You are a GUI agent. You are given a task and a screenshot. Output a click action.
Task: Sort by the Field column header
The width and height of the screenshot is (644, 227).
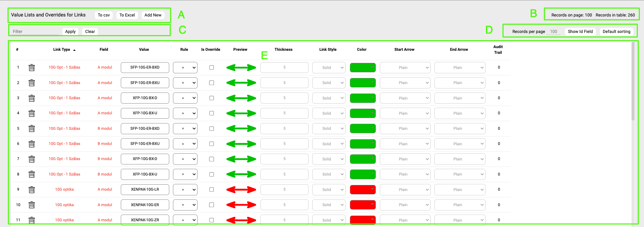[104, 49]
